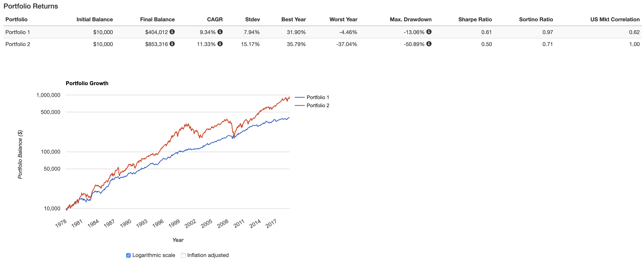Click the Portfolio 2 legend label
The height and width of the screenshot is (262, 644).
tap(318, 106)
